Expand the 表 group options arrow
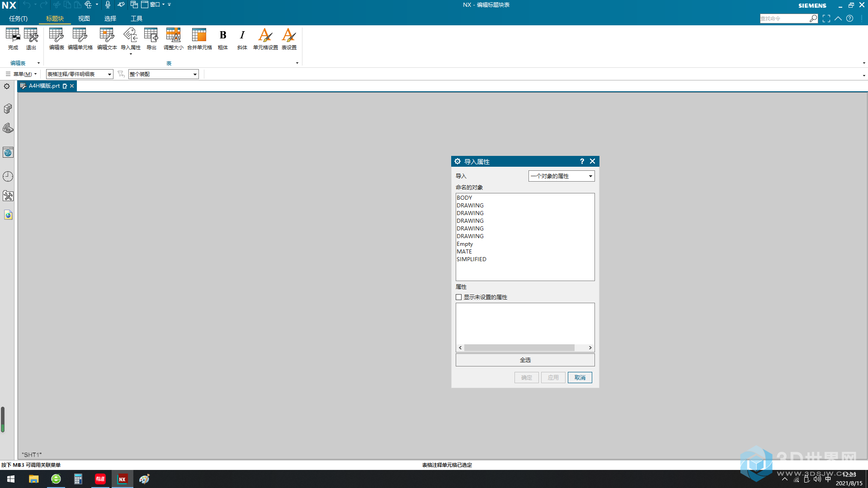The height and width of the screenshot is (488, 868). [297, 63]
